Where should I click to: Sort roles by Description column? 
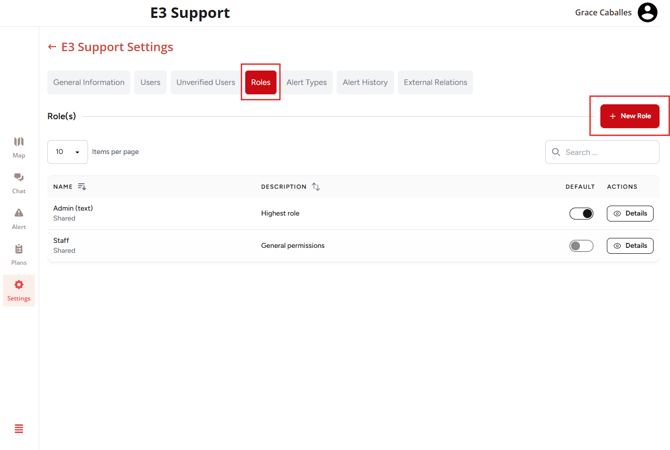(x=316, y=187)
